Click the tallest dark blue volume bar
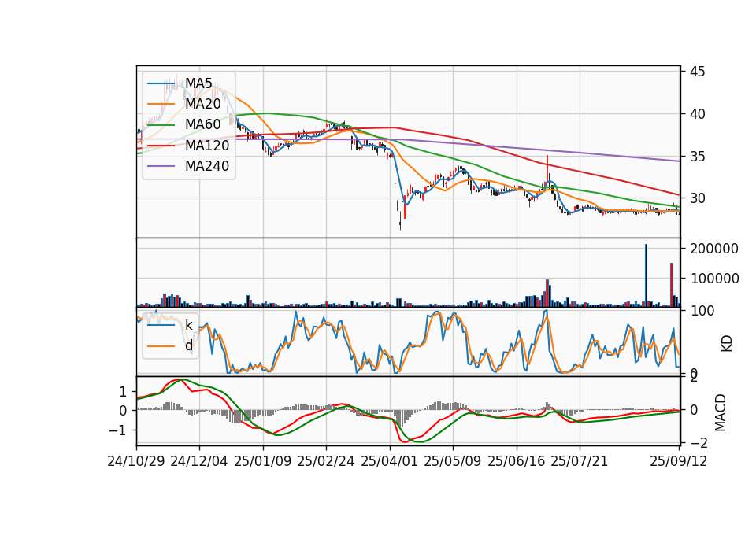This screenshot has width=756, height=543. pyautogui.click(x=646, y=275)
